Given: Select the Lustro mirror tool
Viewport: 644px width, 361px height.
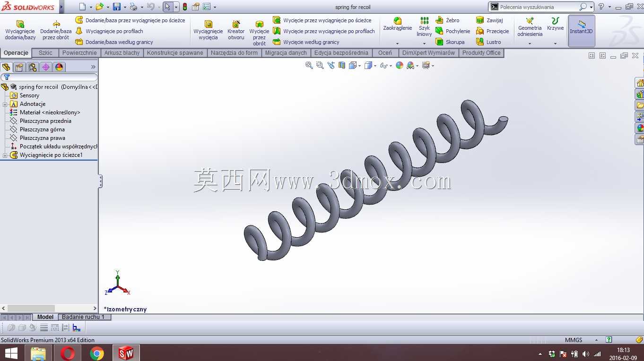Looking at the screenshot, I should [x=488, y=42].
